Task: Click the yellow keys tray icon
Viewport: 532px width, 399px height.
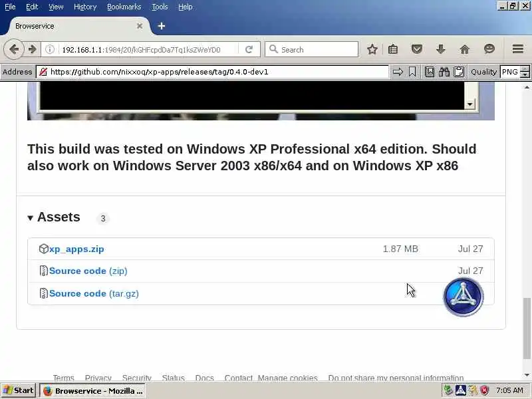Action: tap(473, 390)
